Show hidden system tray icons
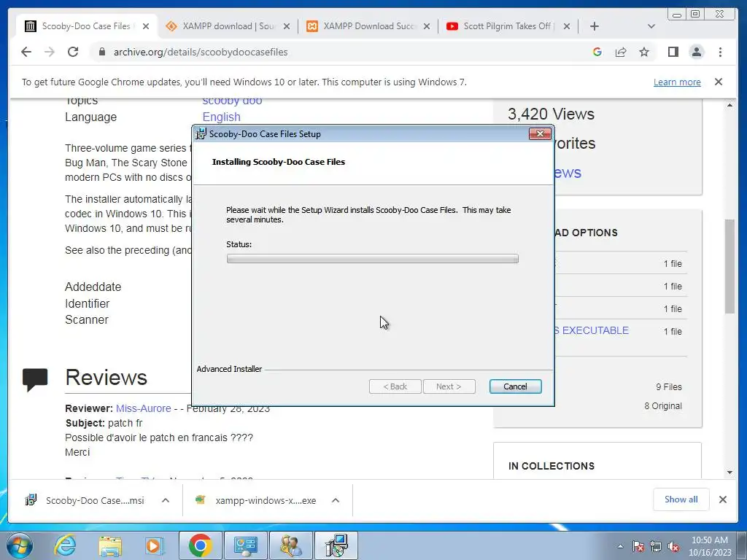The image size is (747, 560). (620, 546)
